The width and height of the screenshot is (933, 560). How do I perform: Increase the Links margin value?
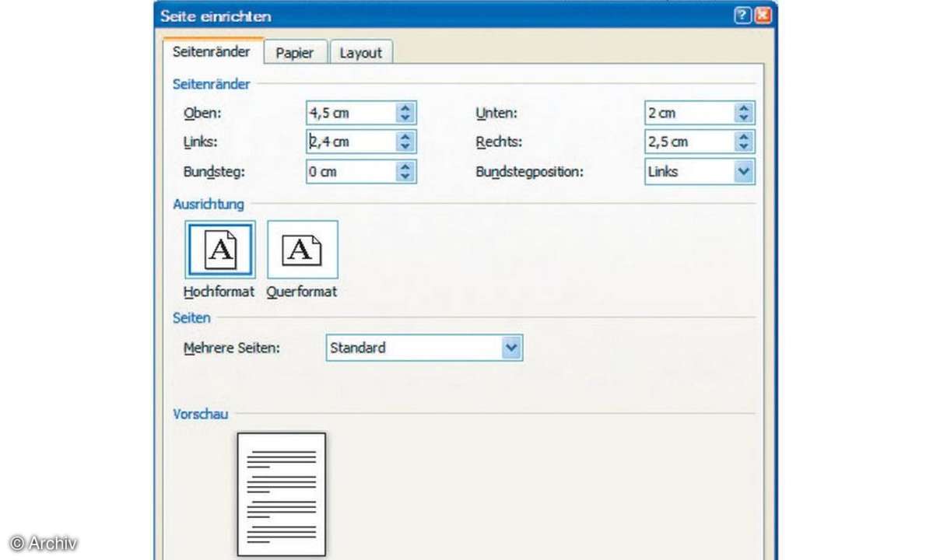click(405, 138)
